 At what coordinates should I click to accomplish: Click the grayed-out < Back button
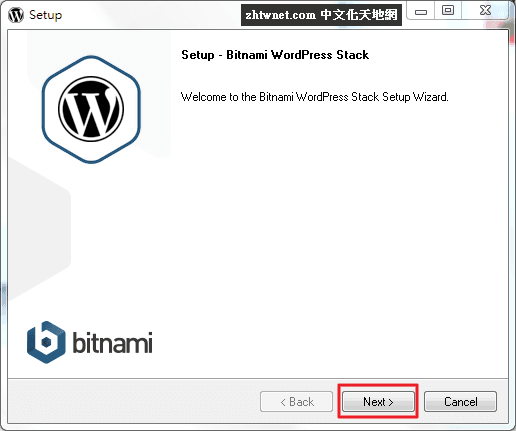(296, 401)
